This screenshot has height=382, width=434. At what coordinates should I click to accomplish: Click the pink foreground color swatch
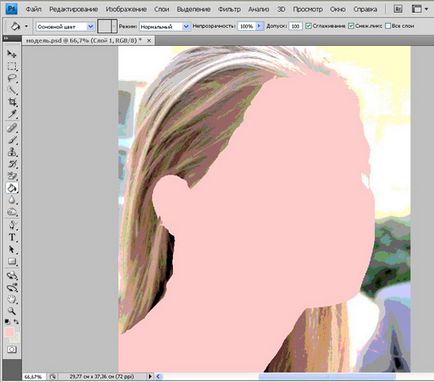click(x=9, y=332)
